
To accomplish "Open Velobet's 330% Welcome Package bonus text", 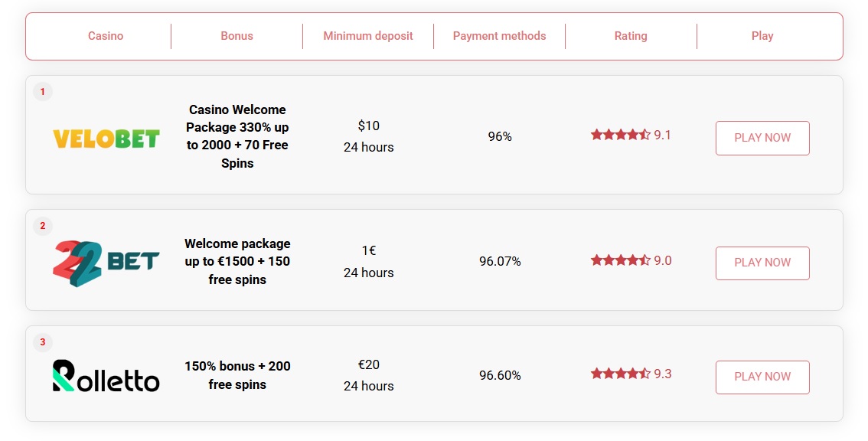I will (237, 136).
